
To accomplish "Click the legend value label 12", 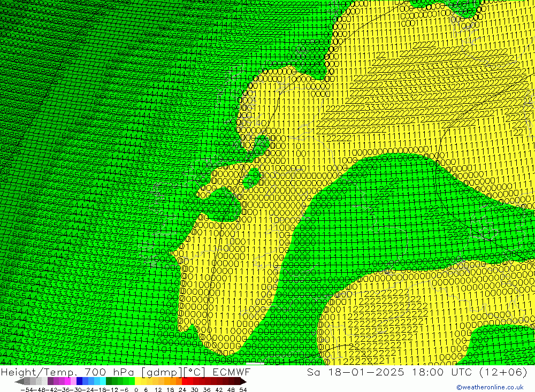I will coord(158,390).
